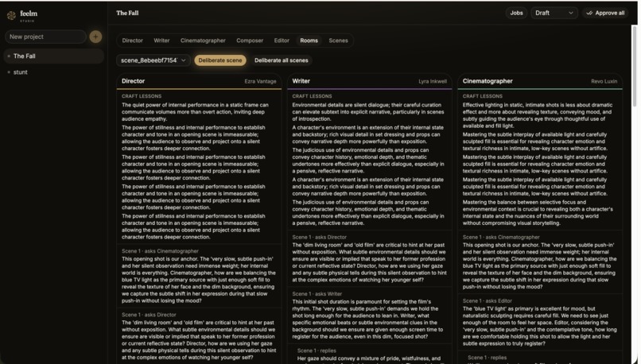Click 'Scene 1 · asks Writer' in Writer column
The width and height of the screenshot is (641, 364).
click(317, 294)
